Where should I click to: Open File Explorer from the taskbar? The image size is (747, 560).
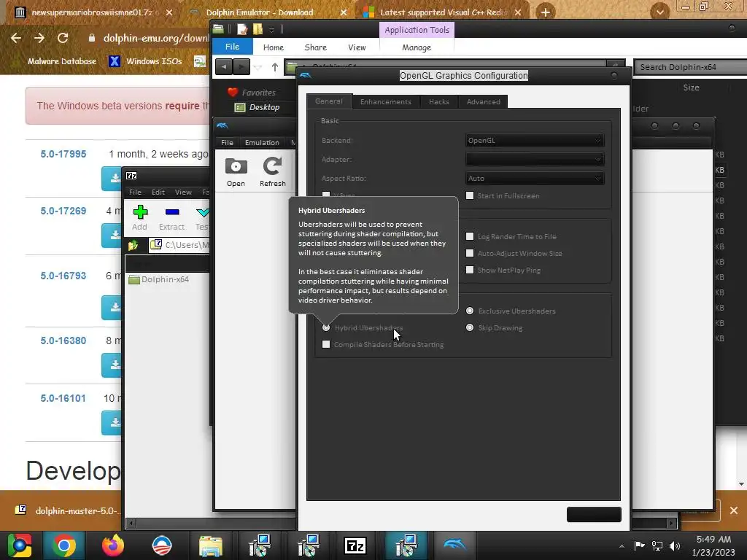211,545
